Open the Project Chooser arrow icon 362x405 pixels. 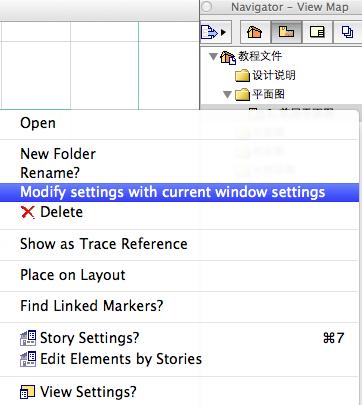[x=214, y=32]
